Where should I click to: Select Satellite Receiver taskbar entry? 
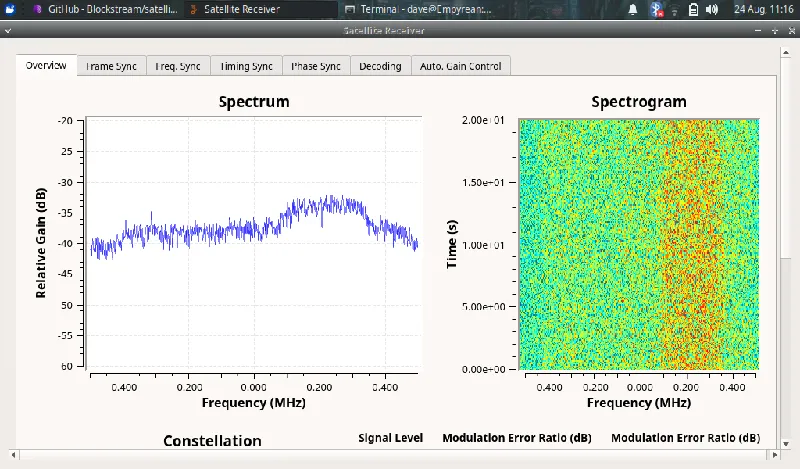(260, 9)
